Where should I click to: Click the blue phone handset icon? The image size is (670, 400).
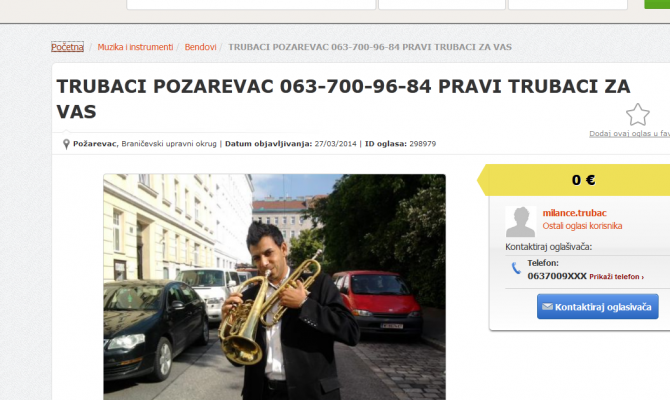(x=516, y=268)
